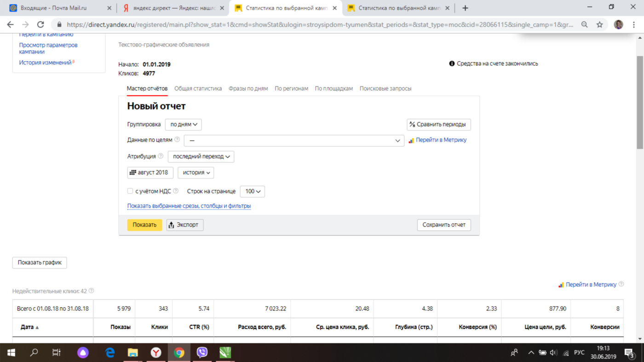Switch to the Общая статистика tab
The image size is (644, 362).
[198, 88]
